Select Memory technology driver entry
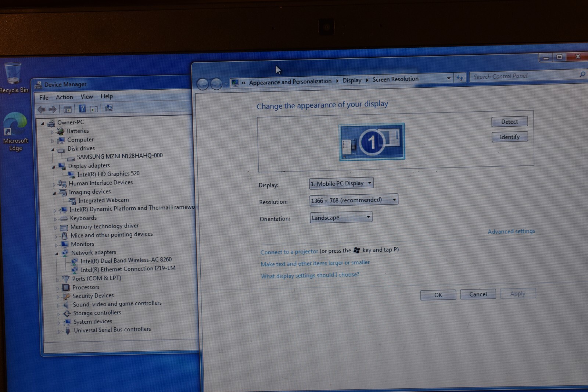 pos(104,226)
